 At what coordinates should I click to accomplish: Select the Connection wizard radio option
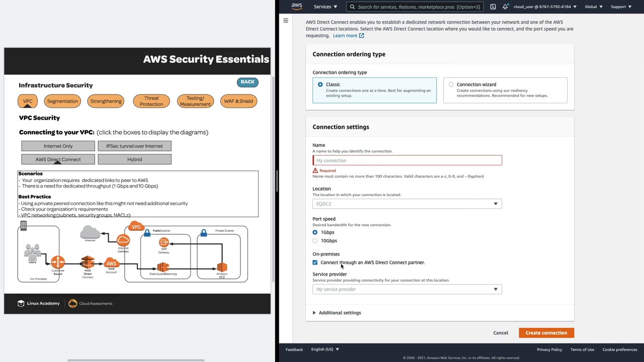click(x=451, y=84)
